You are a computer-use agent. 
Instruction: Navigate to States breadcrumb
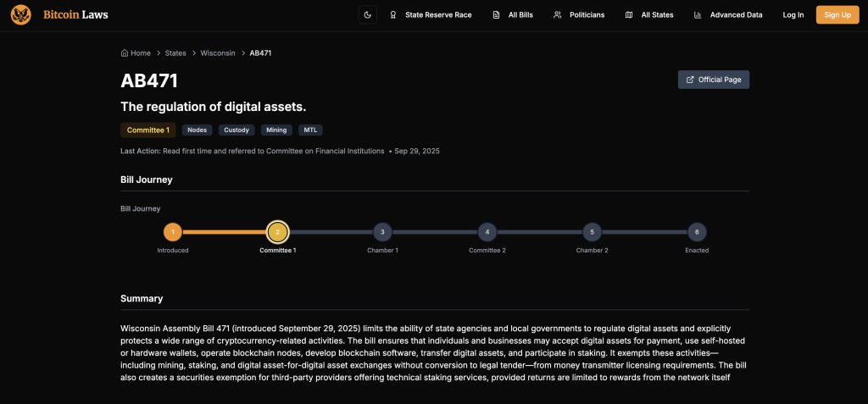click(175, 53)
